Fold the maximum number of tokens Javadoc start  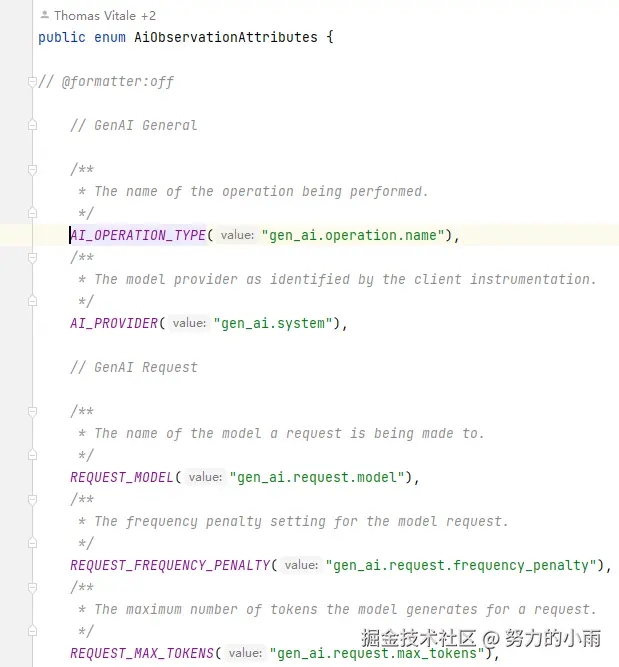tap(32, 587)
